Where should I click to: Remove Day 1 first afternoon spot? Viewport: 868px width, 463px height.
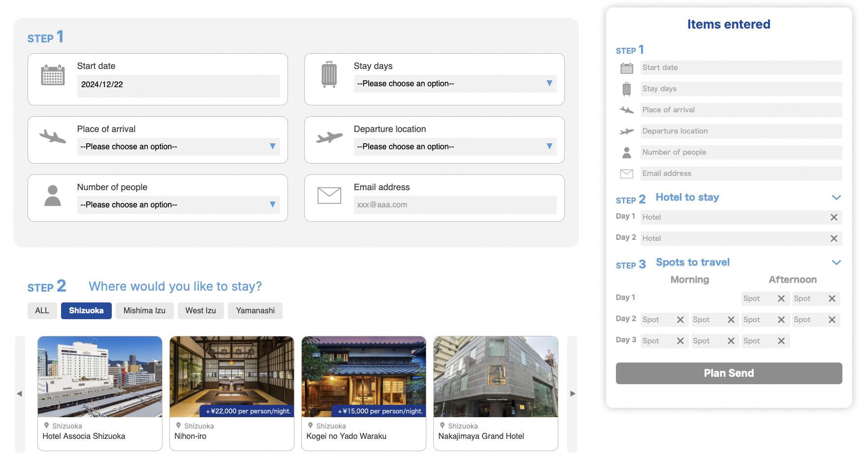pyautogui.click(x=781, y=298)
